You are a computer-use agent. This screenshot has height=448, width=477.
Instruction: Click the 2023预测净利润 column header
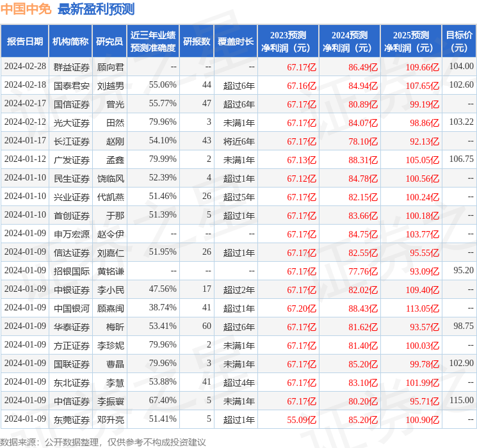click(x=288, y=42)
